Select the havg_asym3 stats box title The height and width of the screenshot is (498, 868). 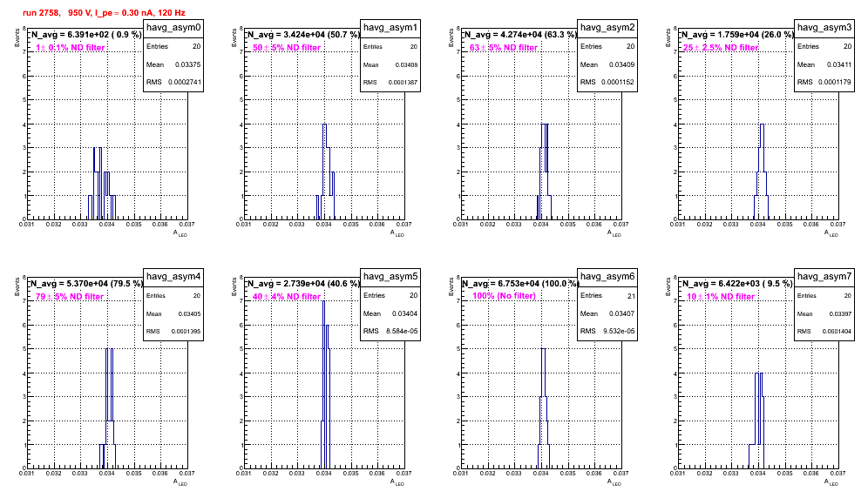click(824, 27)
